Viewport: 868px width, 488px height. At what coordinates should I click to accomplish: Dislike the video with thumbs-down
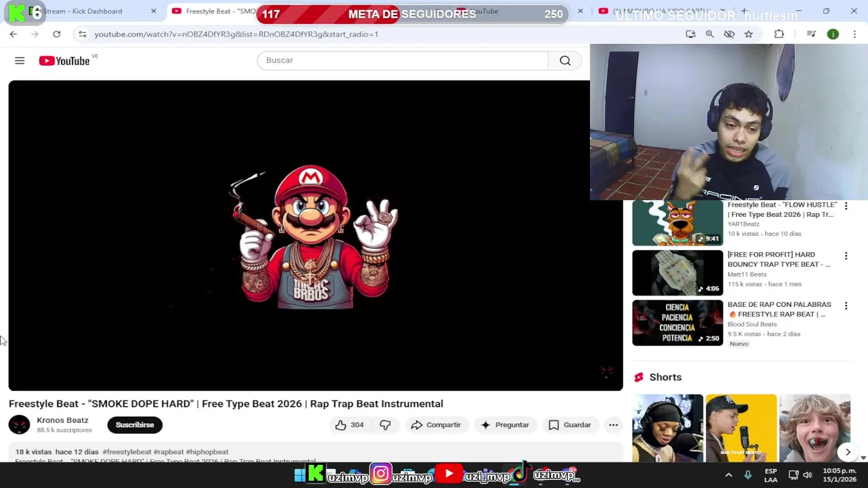385,425
